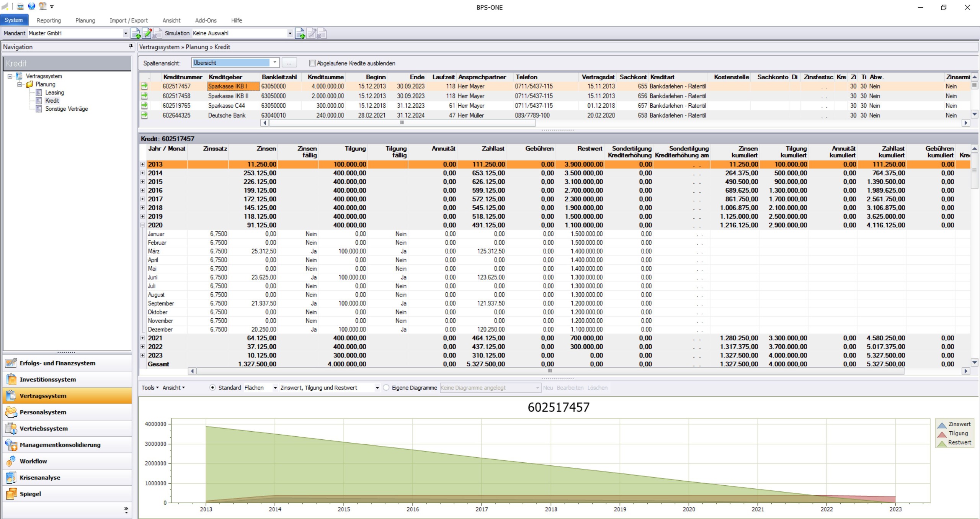
Task: Expand the year 2022 row
Action: pos(143,347)
